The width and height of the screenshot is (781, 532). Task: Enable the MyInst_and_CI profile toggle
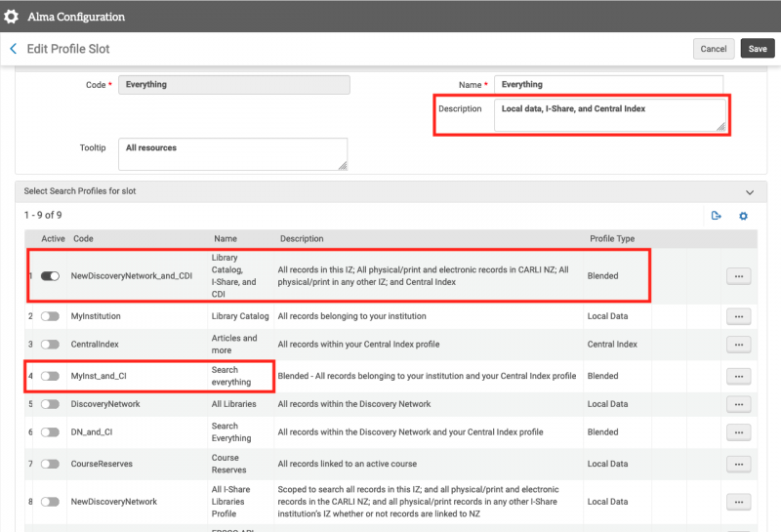tap(50, 376)
